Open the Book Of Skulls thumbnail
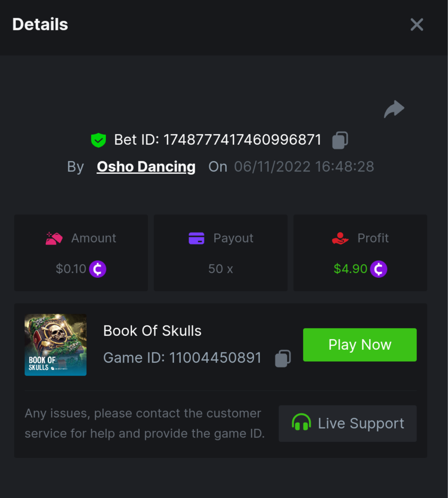This screenshot has height=498, width=448. [56, 345]
